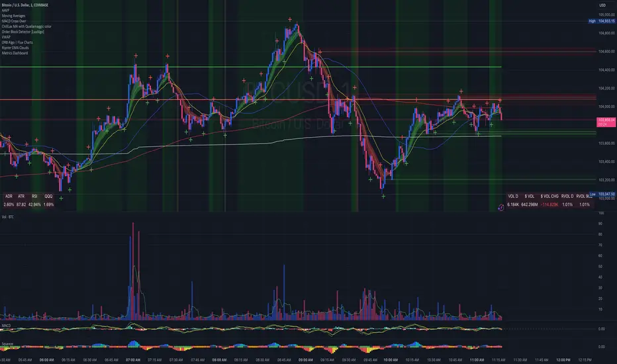Click the USD currency label on price axis
This screenshot has height=364, width=617.
pos(602,5)
